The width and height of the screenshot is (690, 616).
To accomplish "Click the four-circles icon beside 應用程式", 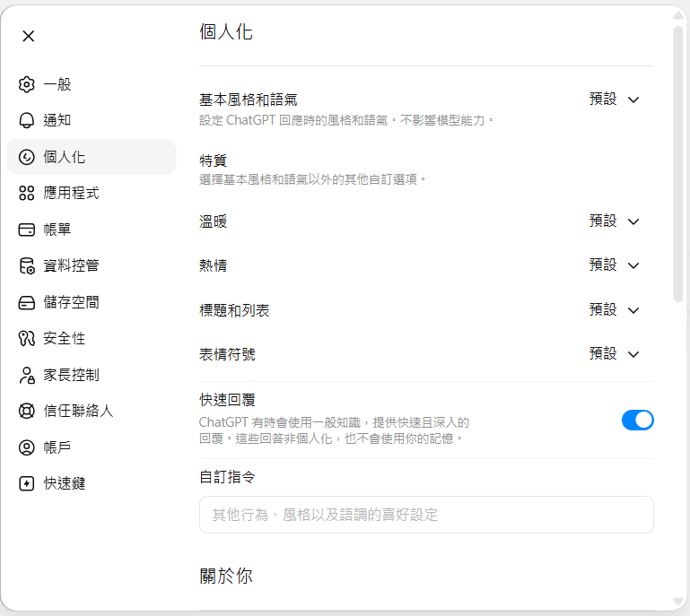I will click(26, 193).
